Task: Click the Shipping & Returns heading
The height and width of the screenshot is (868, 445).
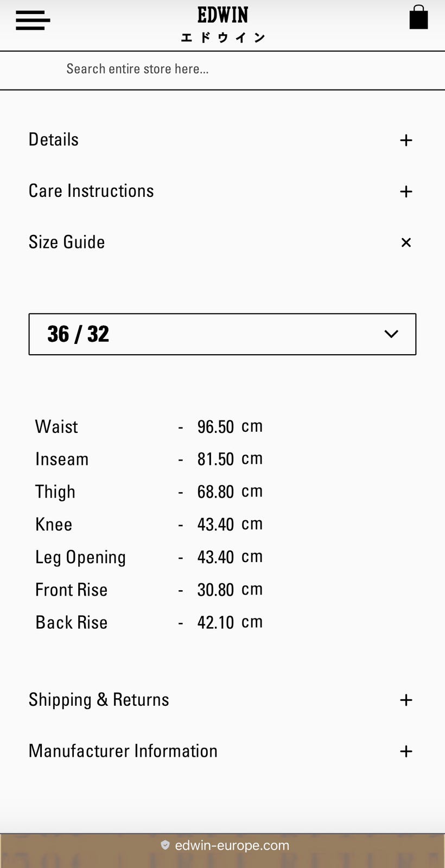Action: pyautogui.click(x=99, y=700)
